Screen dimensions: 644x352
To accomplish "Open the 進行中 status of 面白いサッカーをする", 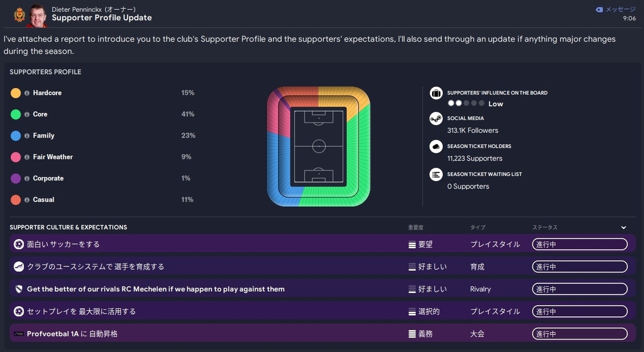I will coord(580,245).
